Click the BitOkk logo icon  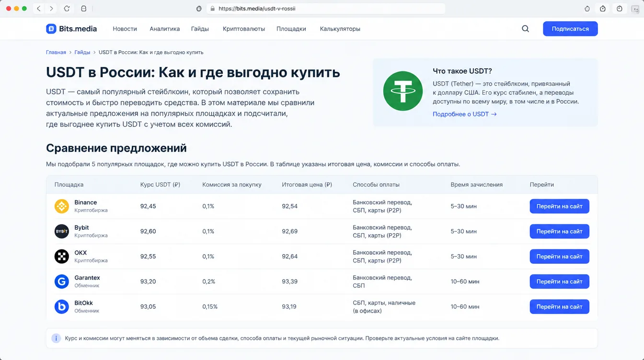click(x=62, y=307)
